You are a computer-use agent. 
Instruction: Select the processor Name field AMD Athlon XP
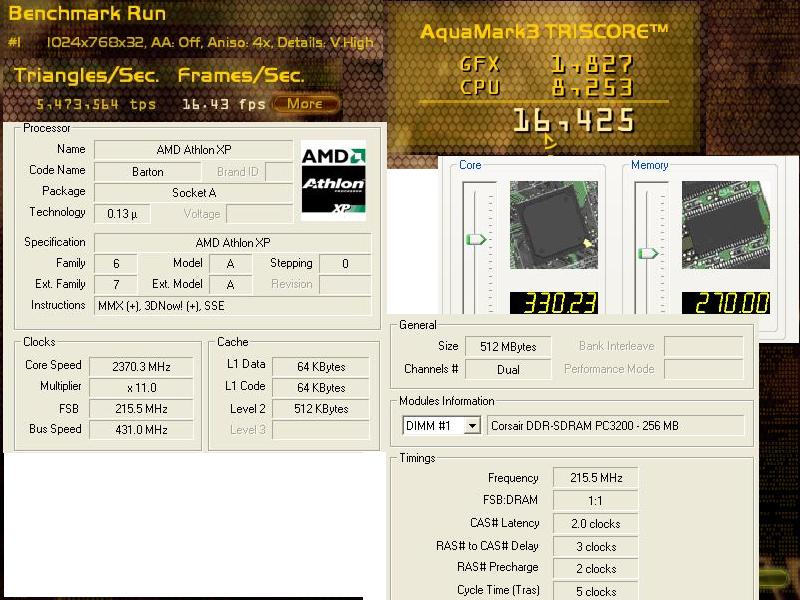(x=193, y=150)
